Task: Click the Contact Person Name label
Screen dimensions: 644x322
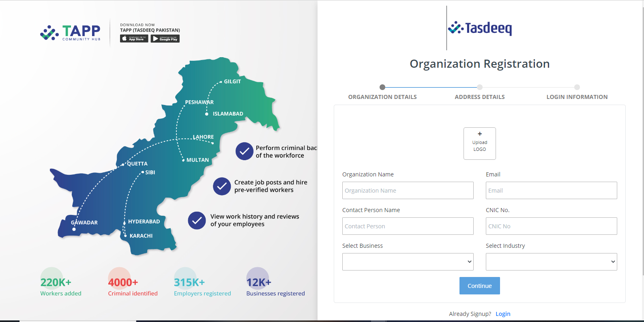Action: (x=371, y=210)
